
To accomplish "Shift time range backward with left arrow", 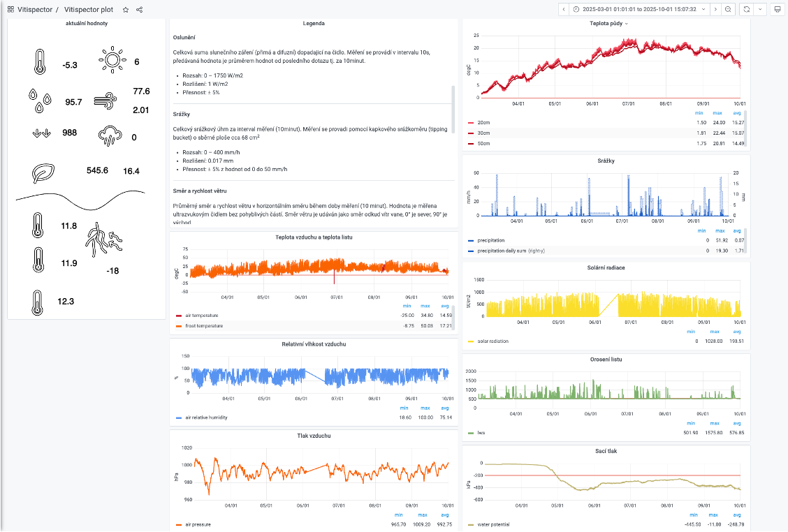I will [564, 9].
